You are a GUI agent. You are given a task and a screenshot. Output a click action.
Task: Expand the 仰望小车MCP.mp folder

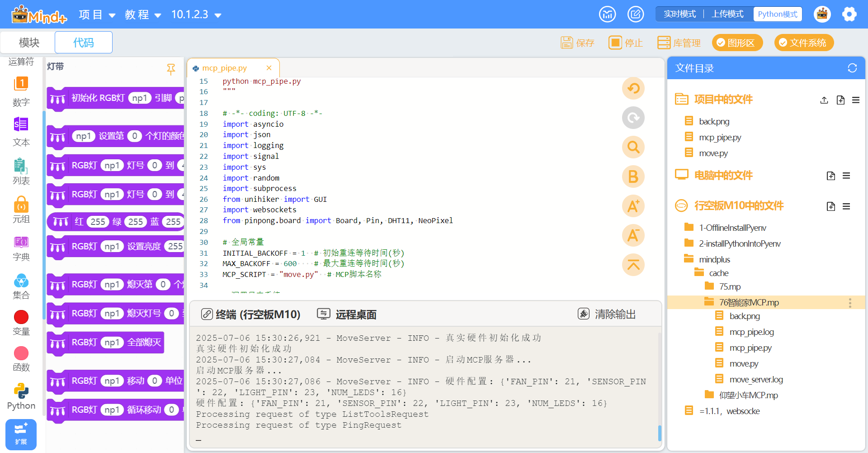click(748, 395)
